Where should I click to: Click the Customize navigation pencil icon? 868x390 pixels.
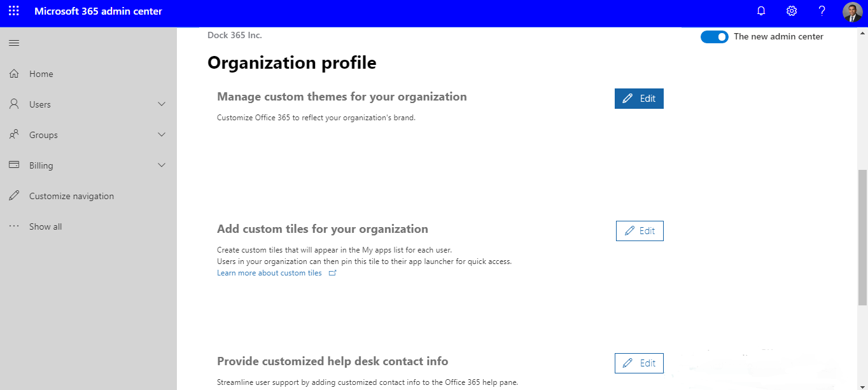(13, 195)
